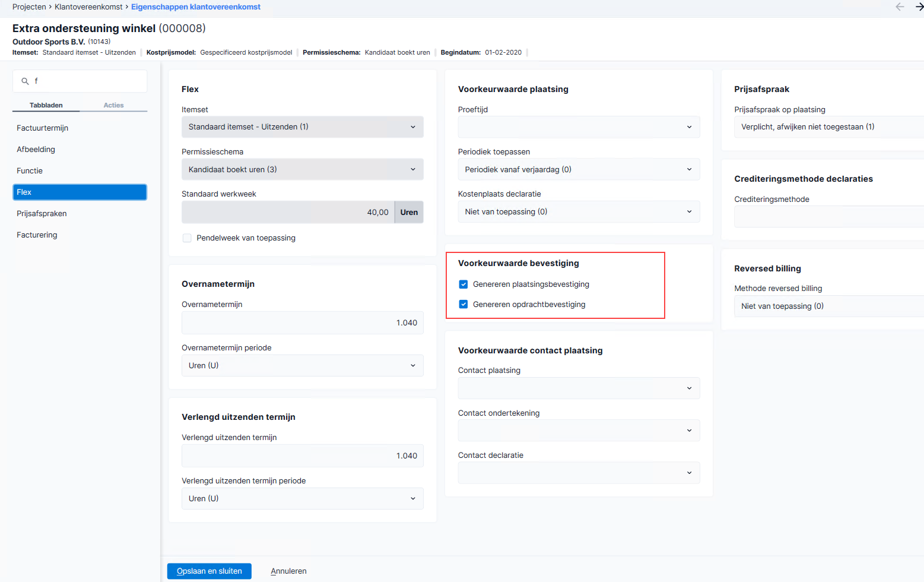Image resolution: width=924 pixels, height=582 pixels.
Task: Open the Proeftijd dropdown chevron
Action: tap(689, 127)
